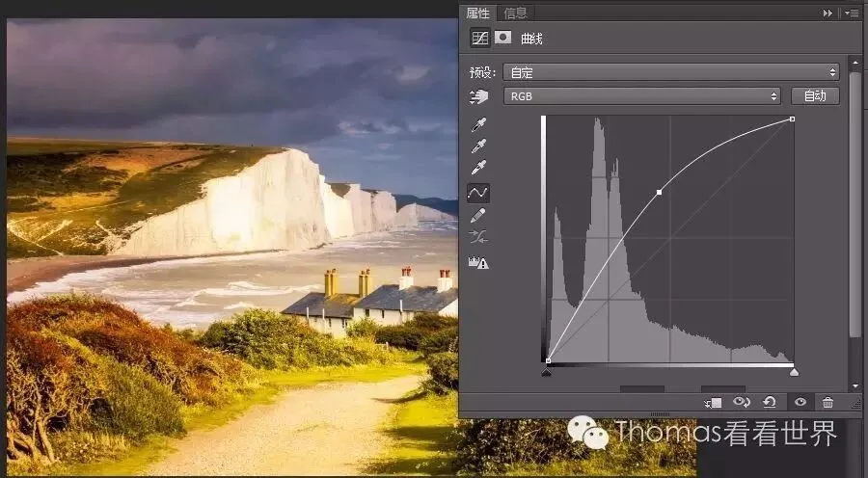The height and width of the screenshot is (478, 868).
Task: Choose the edit points curve tool
Action: 477,193
